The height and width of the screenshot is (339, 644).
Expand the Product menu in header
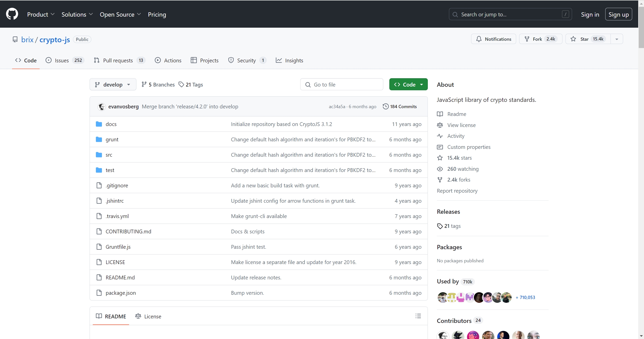point(41,14)
